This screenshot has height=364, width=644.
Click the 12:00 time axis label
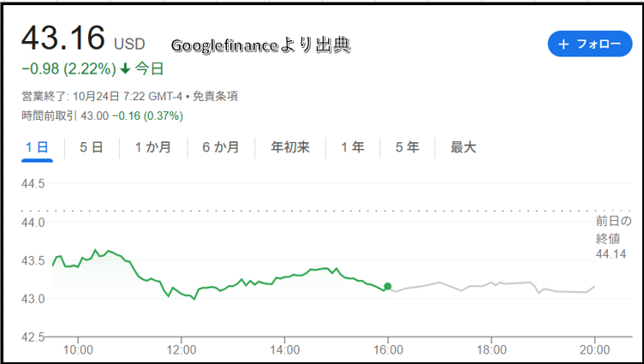182,349
